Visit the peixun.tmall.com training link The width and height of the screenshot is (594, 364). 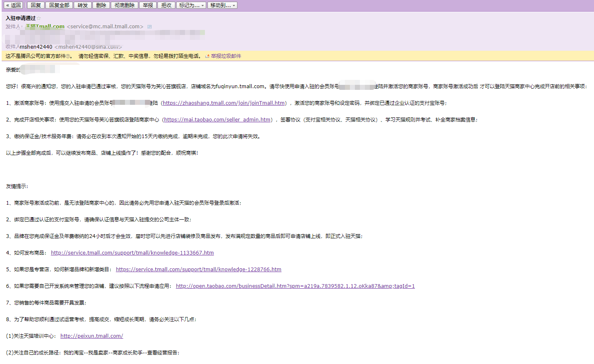pyautogui.click(x=92, y=336)
